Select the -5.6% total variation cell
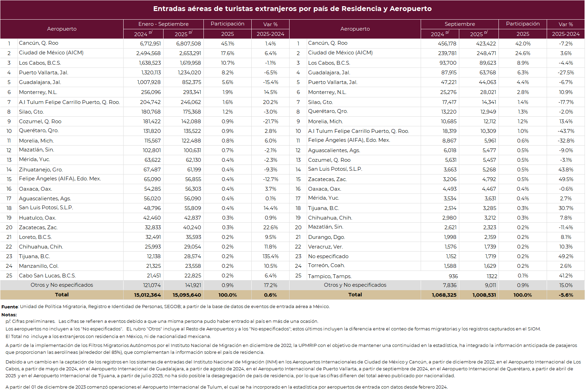588x391 pixels. coord(566,295)
